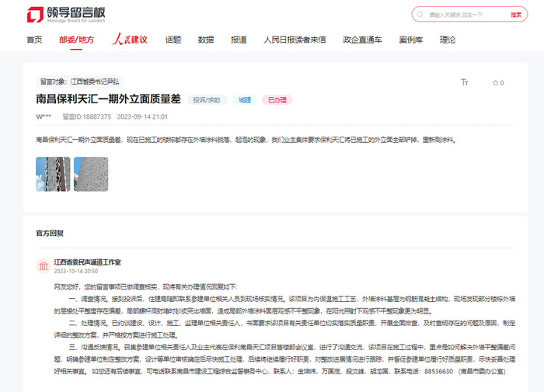Click the username W***
Viewport: 544px width, 392px height.
tap(44, 116)
